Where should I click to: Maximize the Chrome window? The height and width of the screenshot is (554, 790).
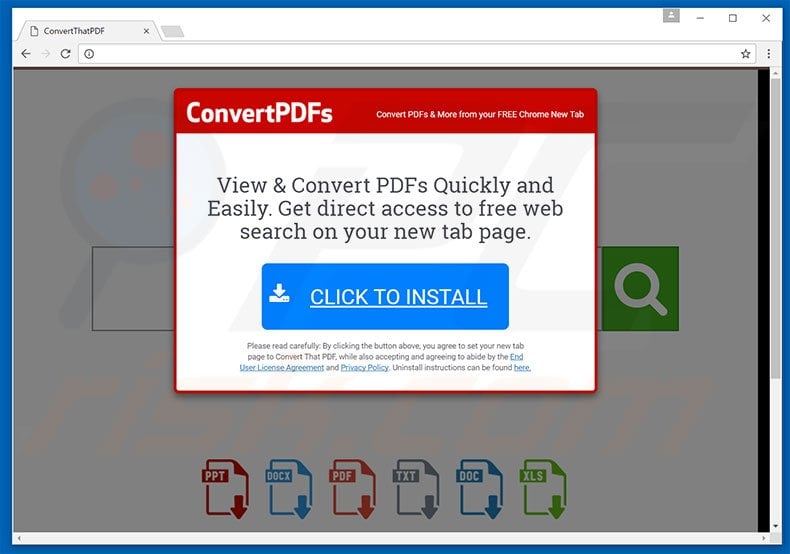733,18
